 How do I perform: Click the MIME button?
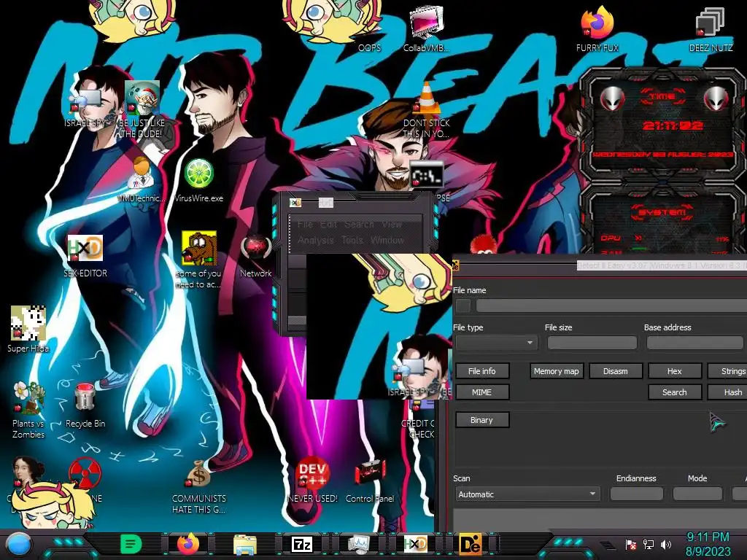[x=482, y=392]
